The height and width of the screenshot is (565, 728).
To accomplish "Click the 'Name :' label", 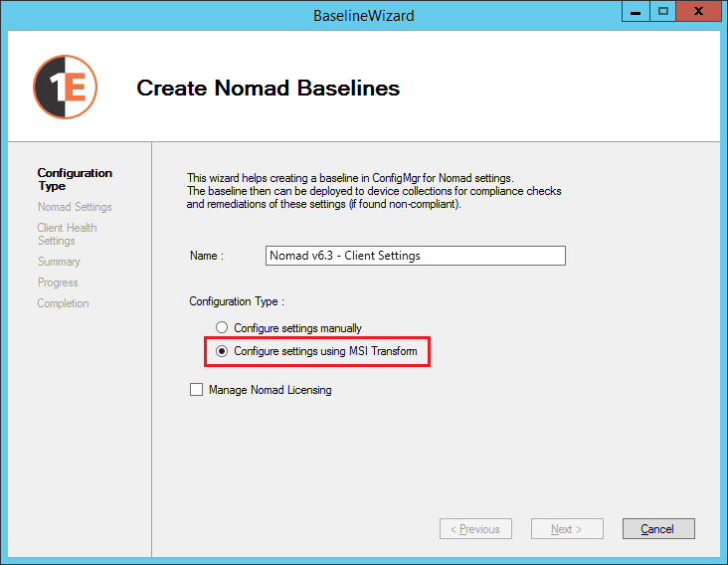I will point(207,256).
